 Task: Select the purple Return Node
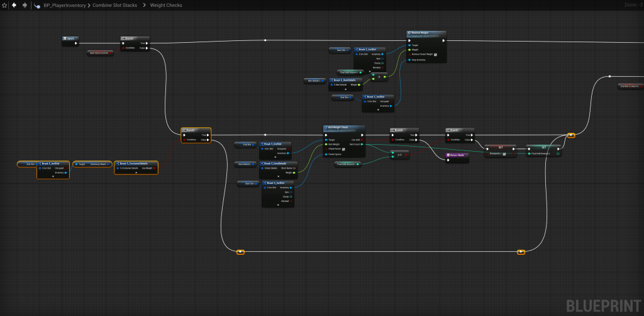[x=457, y=154]
